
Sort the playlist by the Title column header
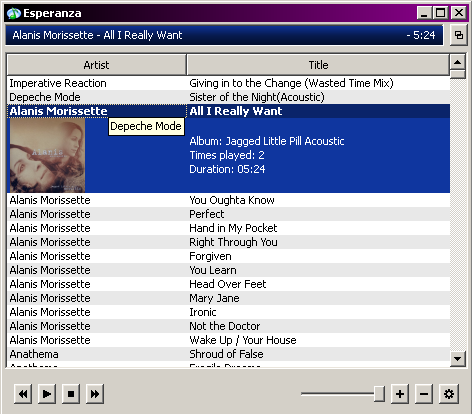point(318,65)
